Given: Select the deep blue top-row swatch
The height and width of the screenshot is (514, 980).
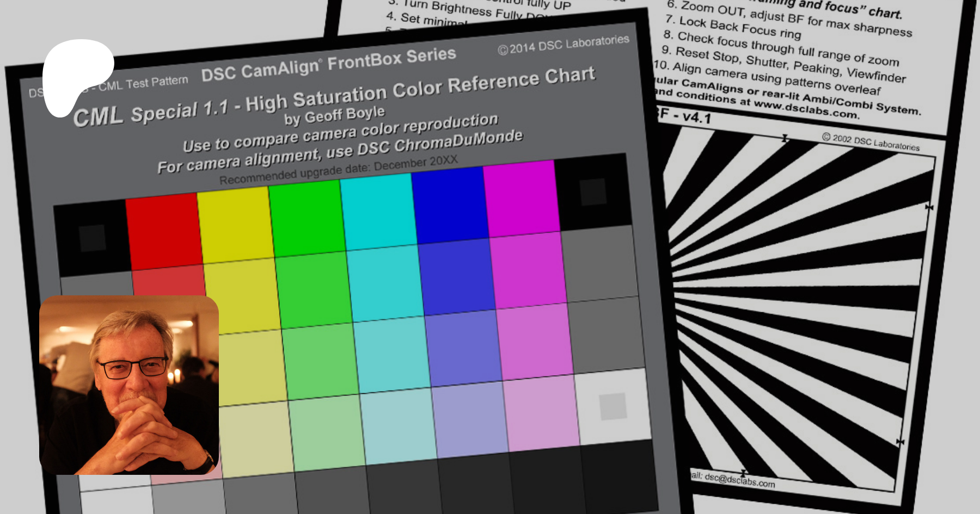Looking at the screenshot, I should click(x=449, y=205).
